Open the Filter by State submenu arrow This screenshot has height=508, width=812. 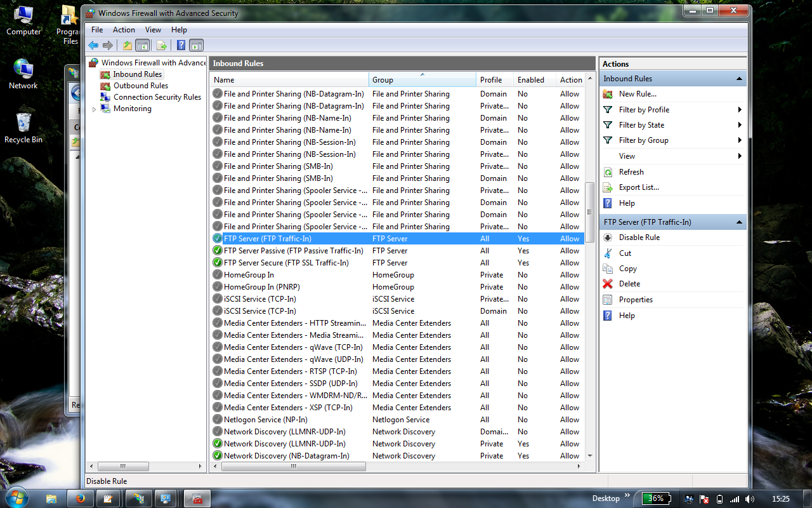(740, 125)
